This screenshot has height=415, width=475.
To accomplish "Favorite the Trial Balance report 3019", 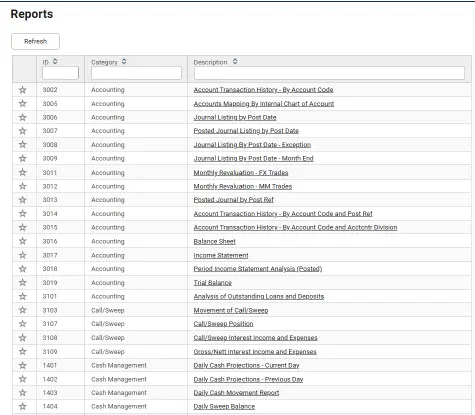I will pyautogui.click(x=23, y=283).
